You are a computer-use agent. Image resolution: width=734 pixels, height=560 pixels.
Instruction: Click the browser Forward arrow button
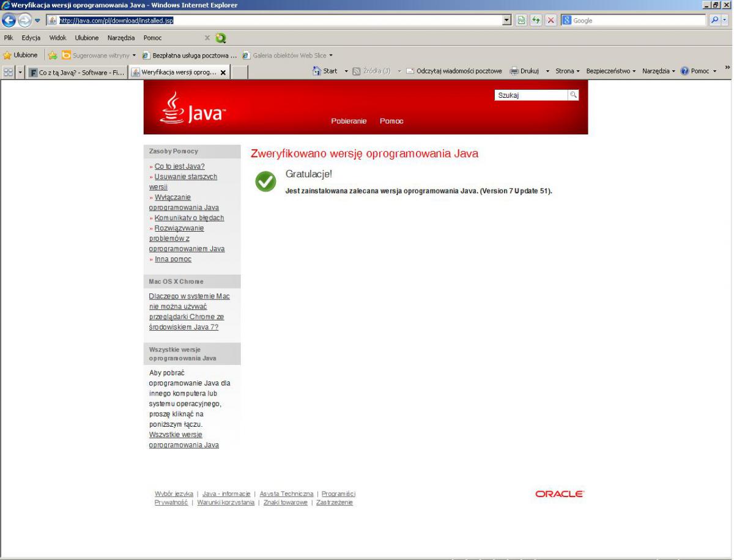click(x=23, y=21)
